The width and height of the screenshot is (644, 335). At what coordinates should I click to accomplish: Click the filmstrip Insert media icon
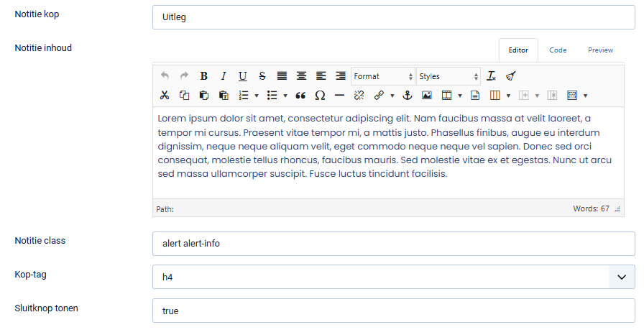click(x=446, y=95)
